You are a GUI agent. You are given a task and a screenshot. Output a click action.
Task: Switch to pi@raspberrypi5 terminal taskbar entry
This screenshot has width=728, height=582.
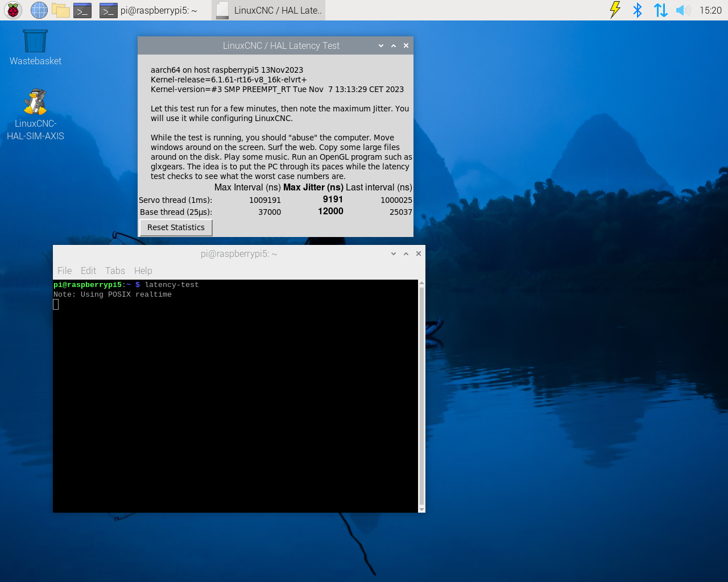point(148,10)
